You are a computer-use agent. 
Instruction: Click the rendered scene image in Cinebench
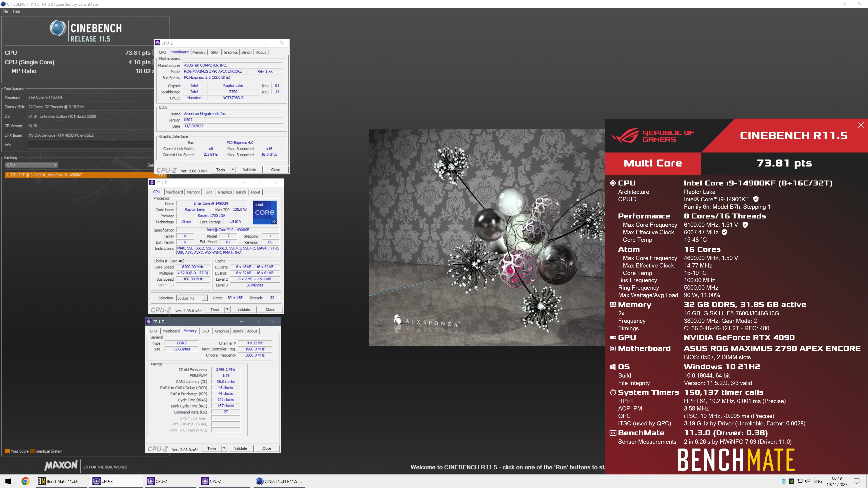[x=487, y=237]
